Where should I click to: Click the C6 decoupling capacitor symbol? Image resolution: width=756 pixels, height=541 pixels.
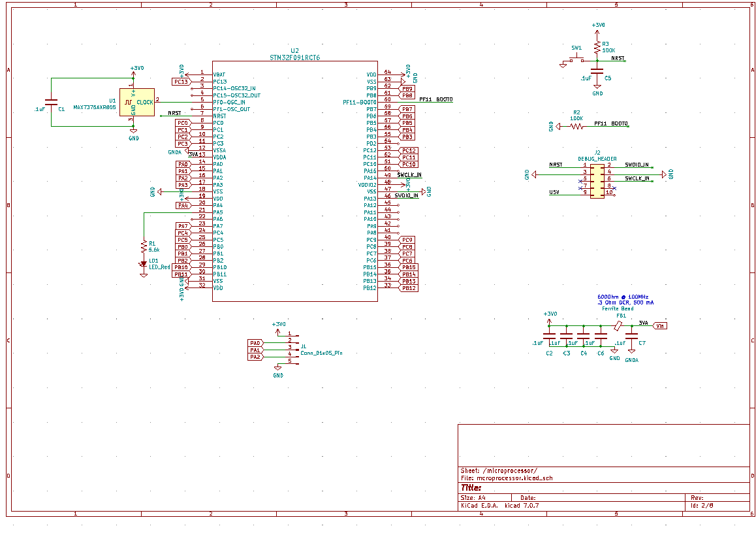point(601,336)
